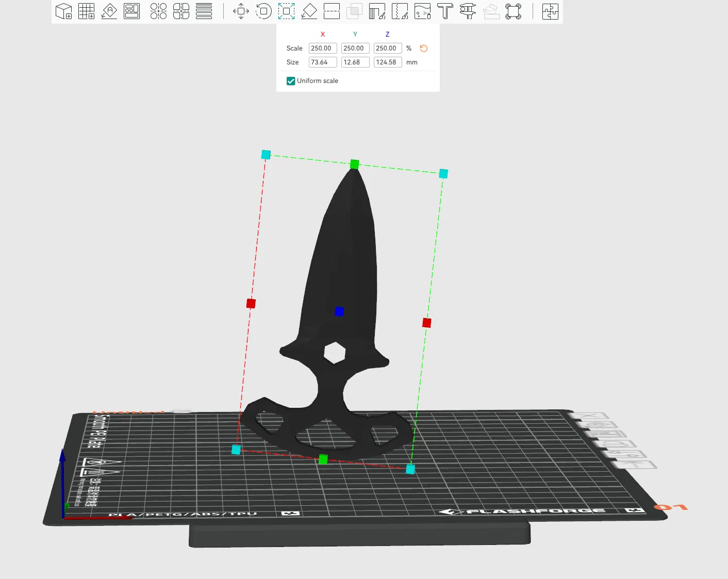728x579 pixels.
Task: Click the "Scale" row label
Action: tap(294, 48)
